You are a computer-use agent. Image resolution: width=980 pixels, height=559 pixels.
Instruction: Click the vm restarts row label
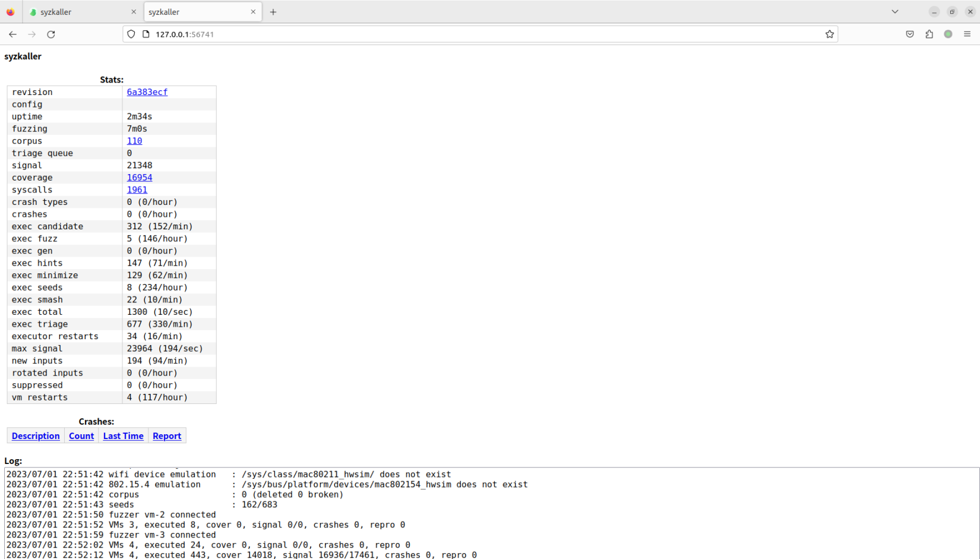click(x=40, y=397)
